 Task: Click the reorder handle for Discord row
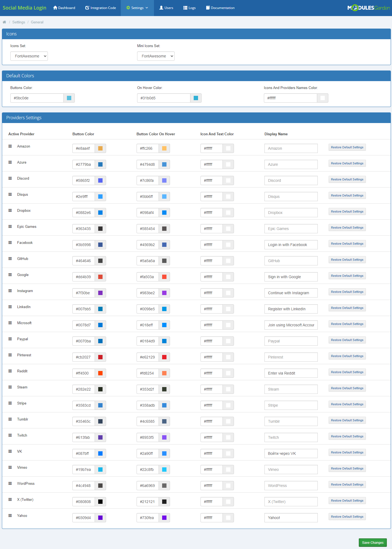click(10, 179)
